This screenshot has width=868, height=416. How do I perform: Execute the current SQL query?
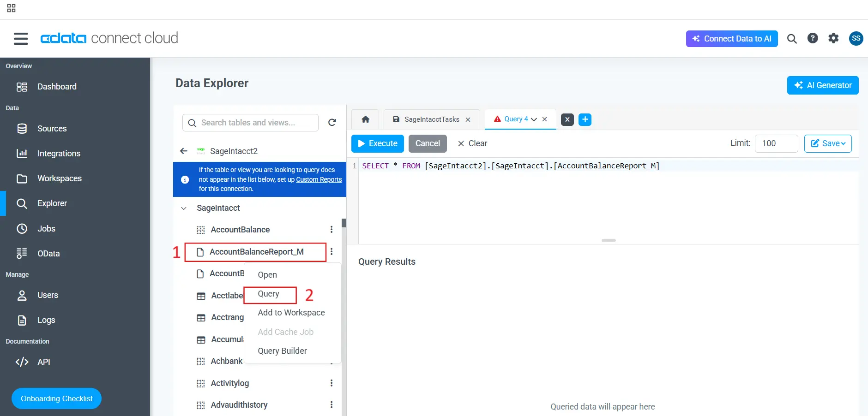pos(377,143)
